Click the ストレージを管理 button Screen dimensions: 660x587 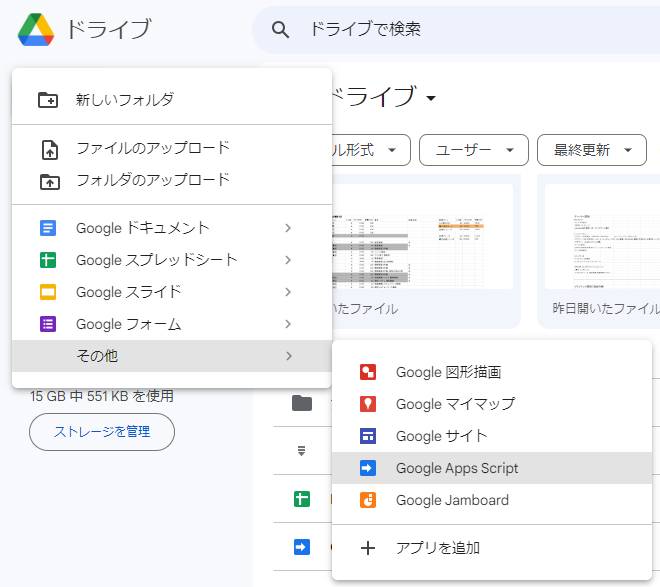tap(102, 432)
